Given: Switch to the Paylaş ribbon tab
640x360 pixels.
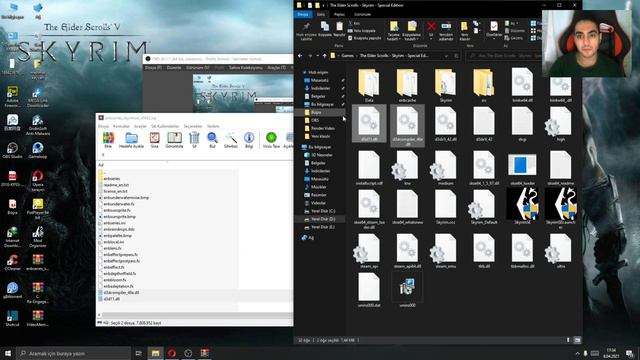Looking at the screenshot, I should coord(339,14).
